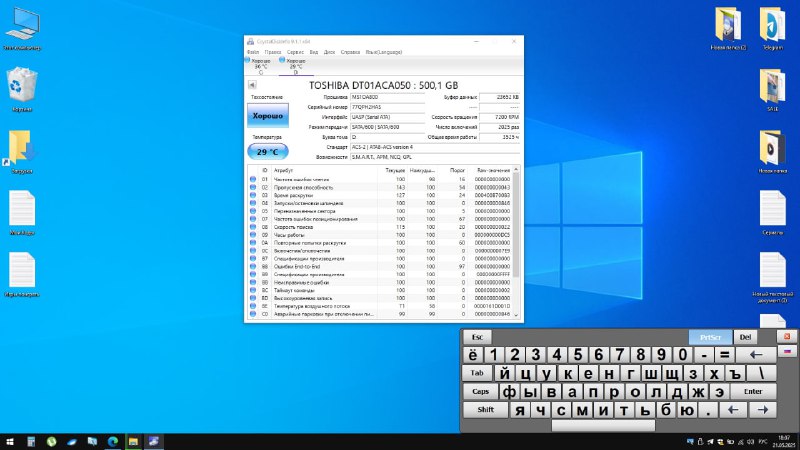Screen dimensions: 800x450
Task: Click the backspace arrow key on keyboard
Action: pyautogui.click(x=756, y=355)
